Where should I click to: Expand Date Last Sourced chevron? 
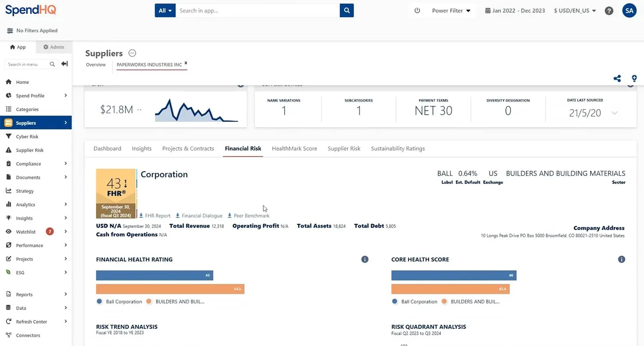[615, 113]
